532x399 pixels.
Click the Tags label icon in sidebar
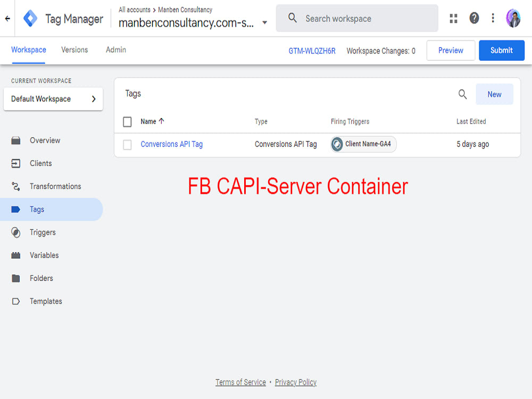coord(15,209)
